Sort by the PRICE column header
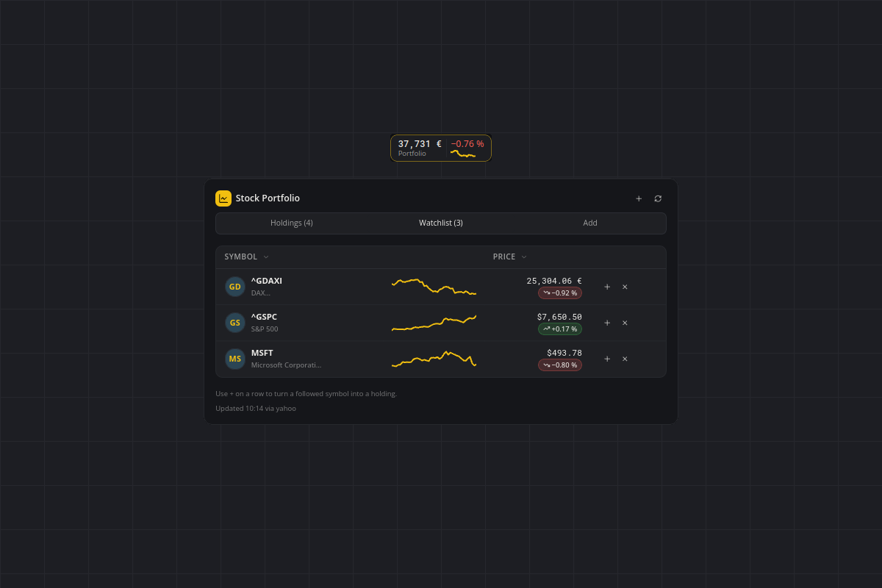This screenshot has width=882, height=588. pos(510,257)
